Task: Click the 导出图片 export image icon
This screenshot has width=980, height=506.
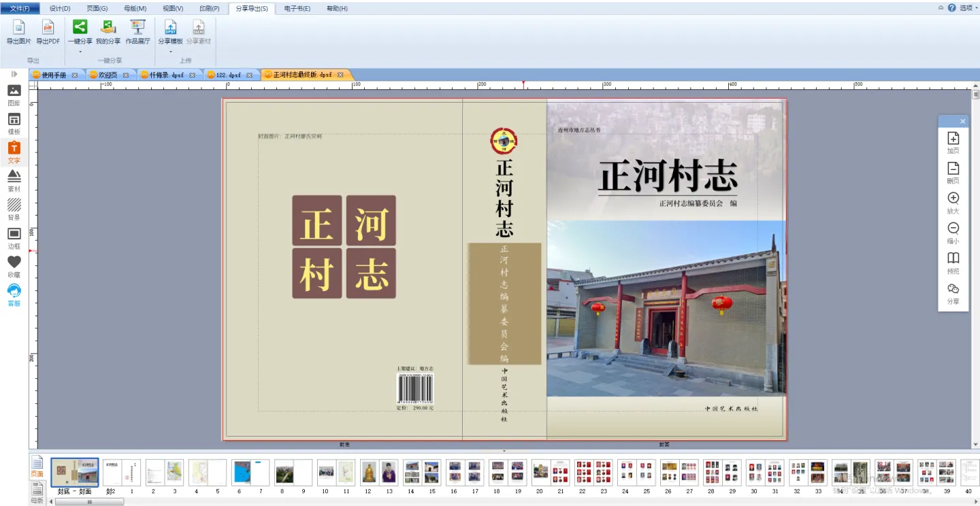Action: click(x=18, y=27)
